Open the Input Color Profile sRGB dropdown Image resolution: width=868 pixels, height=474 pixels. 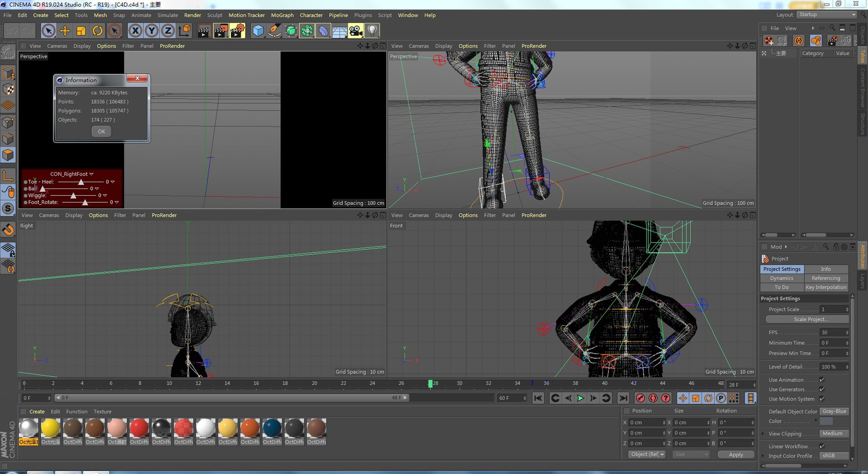coord(834,456)
